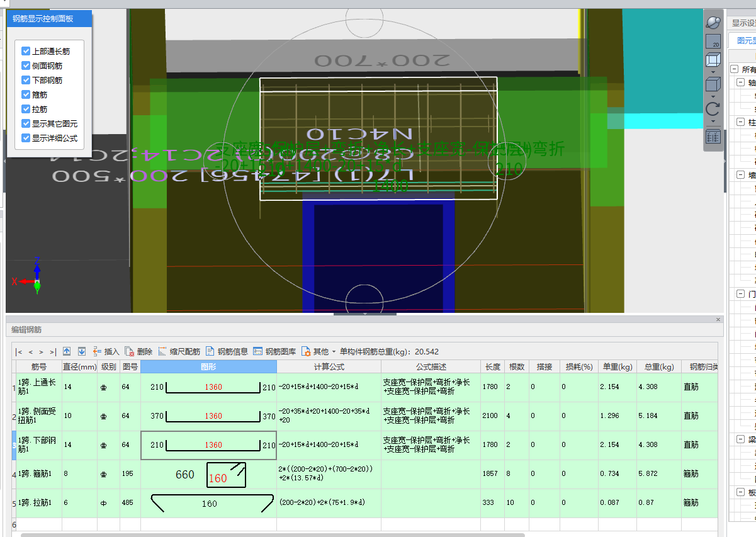Select the solid cube display icon
756x537 pixels.
[x=713, y=84]
